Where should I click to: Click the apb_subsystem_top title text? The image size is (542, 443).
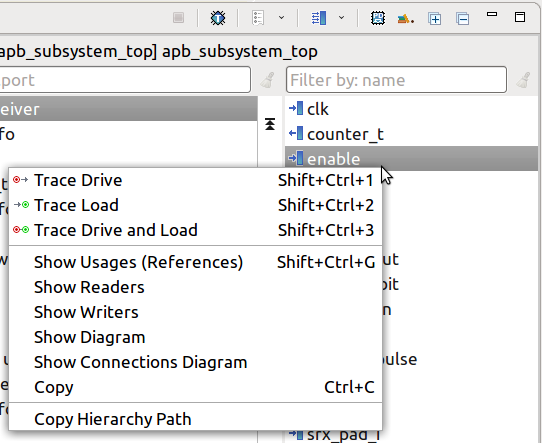click(x=240, y=51)
